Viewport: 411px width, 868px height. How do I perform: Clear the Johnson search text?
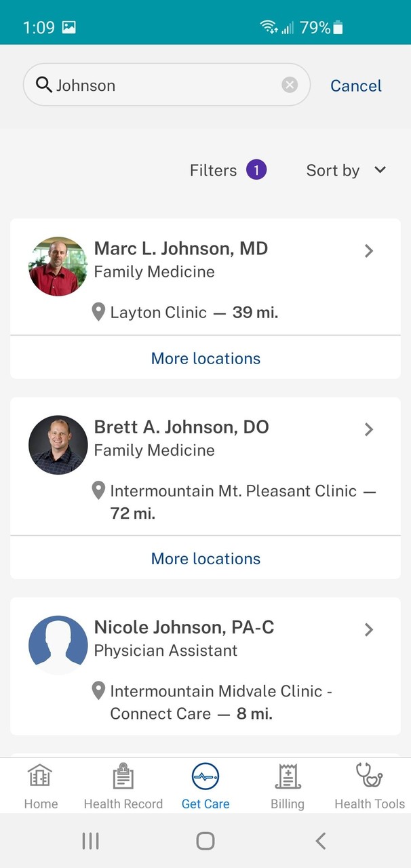290,85
